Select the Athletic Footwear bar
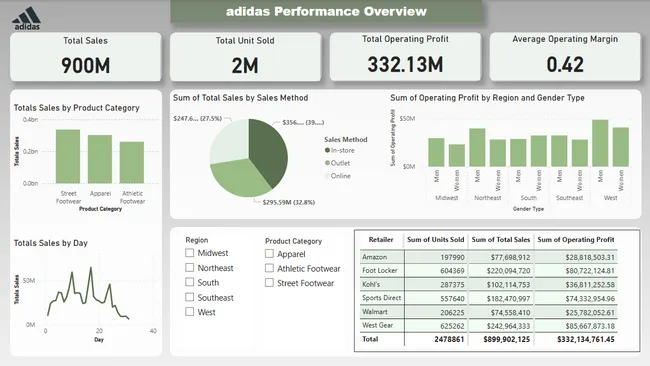The image size is (650, 366). (x=132, y=162)
